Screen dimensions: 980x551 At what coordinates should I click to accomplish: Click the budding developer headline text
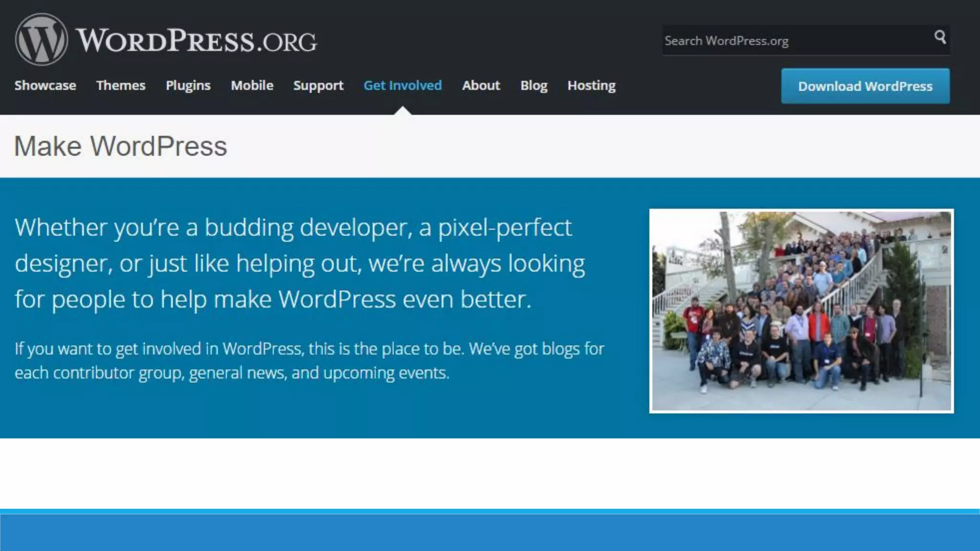[300, 263]
